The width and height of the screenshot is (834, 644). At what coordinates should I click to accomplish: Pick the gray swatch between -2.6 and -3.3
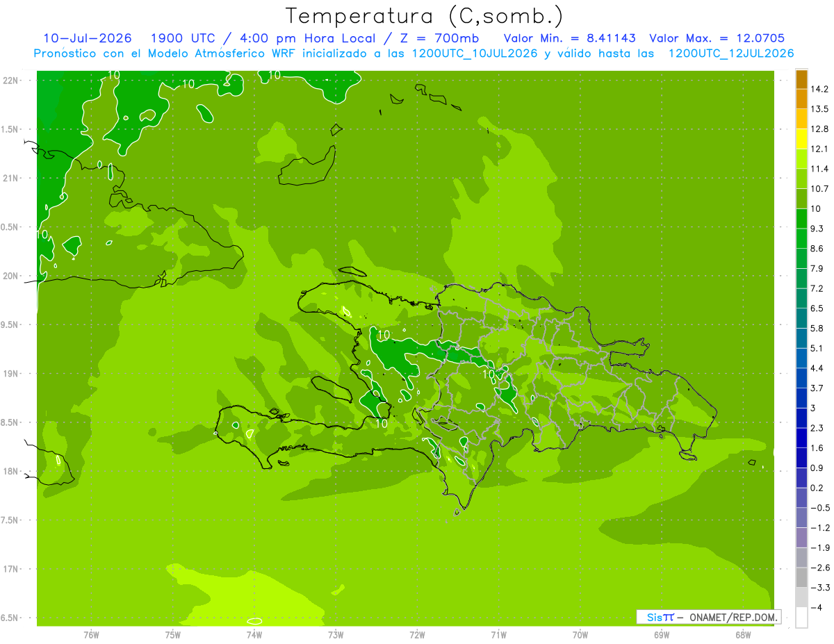pyautogui.click(x=801, y=578)
